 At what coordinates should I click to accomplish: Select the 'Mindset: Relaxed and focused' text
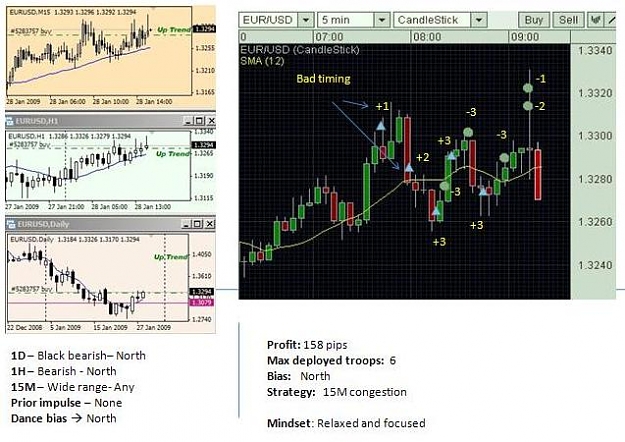346,423
